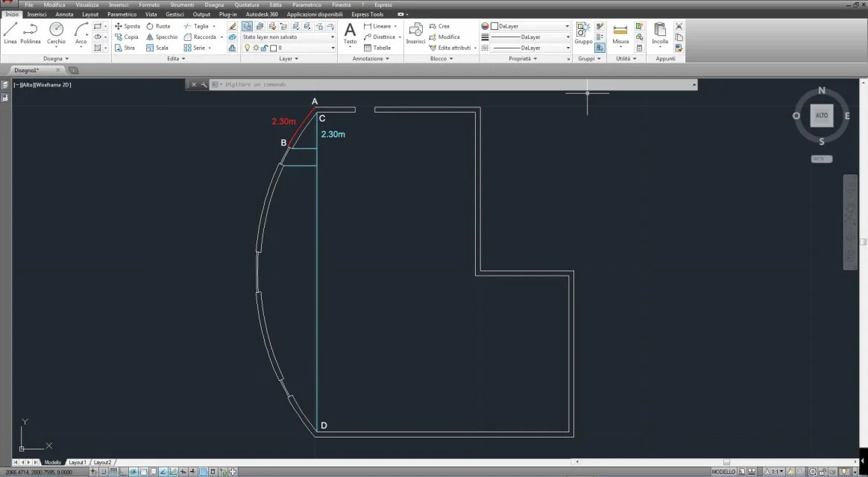868x477 pixels.
Task: Switch to the Parametrico ribbon tab
Action: pyautogui.click(x=122, y=14)
